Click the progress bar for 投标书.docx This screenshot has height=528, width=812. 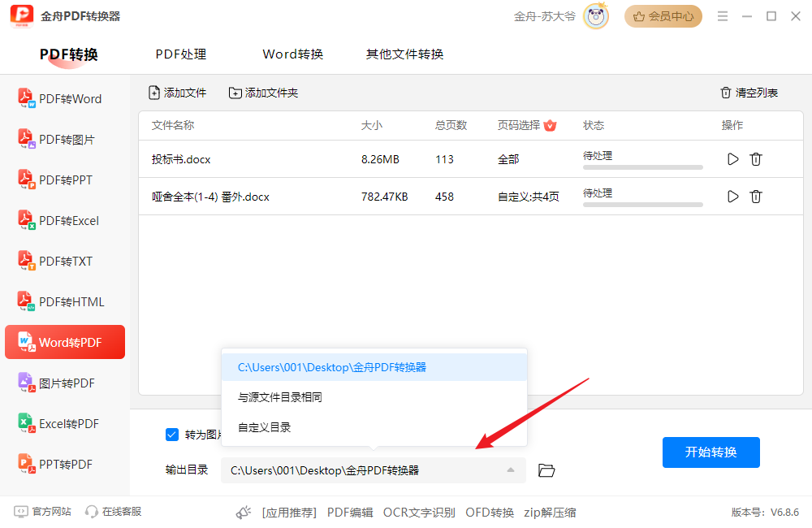[642, 167]
